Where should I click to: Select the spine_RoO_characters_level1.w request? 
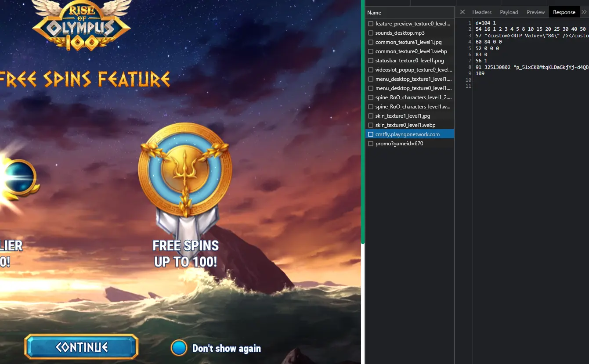coord(409,107)
